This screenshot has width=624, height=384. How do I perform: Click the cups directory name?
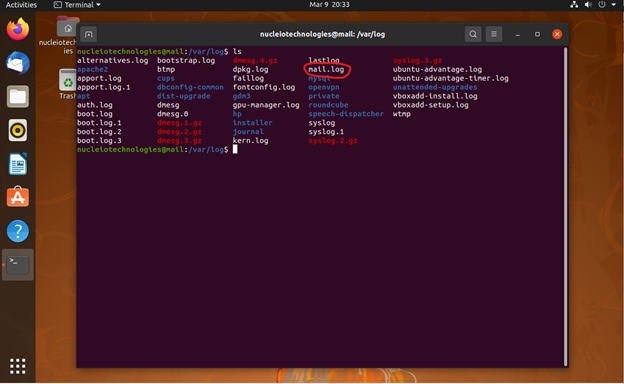click(x=166, y=78)
